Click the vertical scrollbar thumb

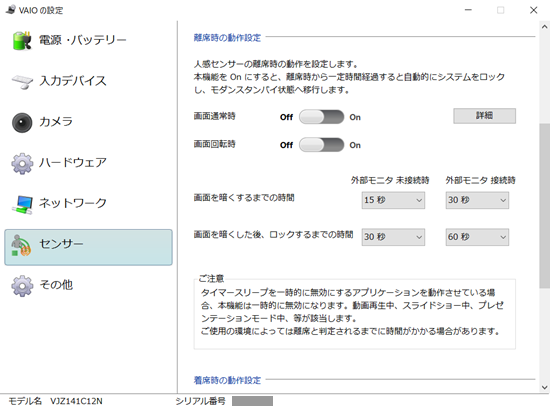(x=544, y=205)
